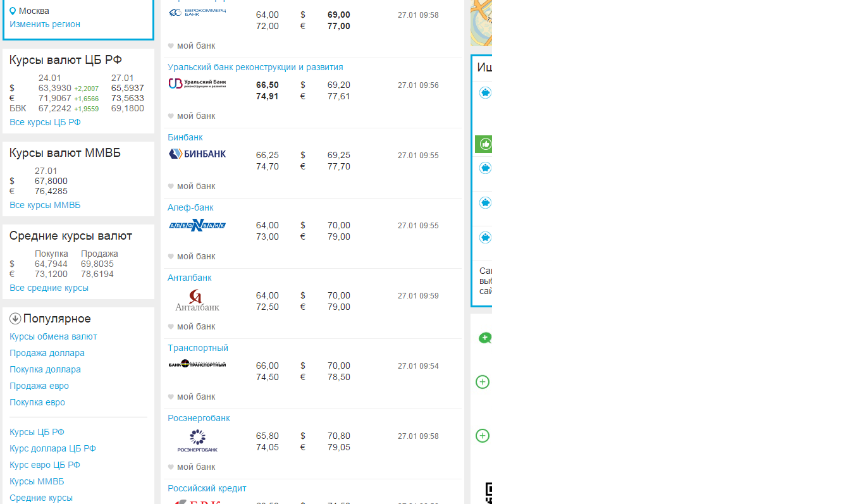
Task: Click MMVB dollar rate 67,8000
Action: [51, 181]
